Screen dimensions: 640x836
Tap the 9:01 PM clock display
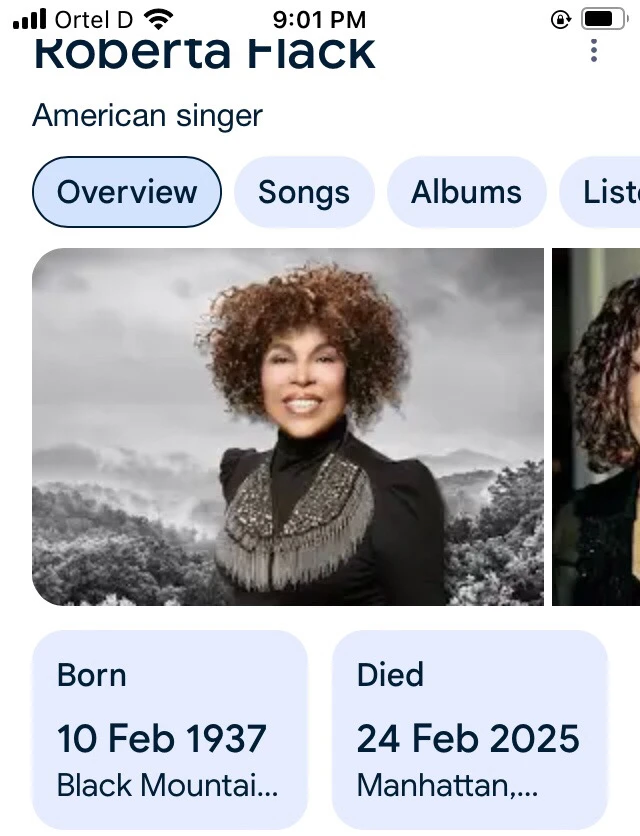click(319, 20)
